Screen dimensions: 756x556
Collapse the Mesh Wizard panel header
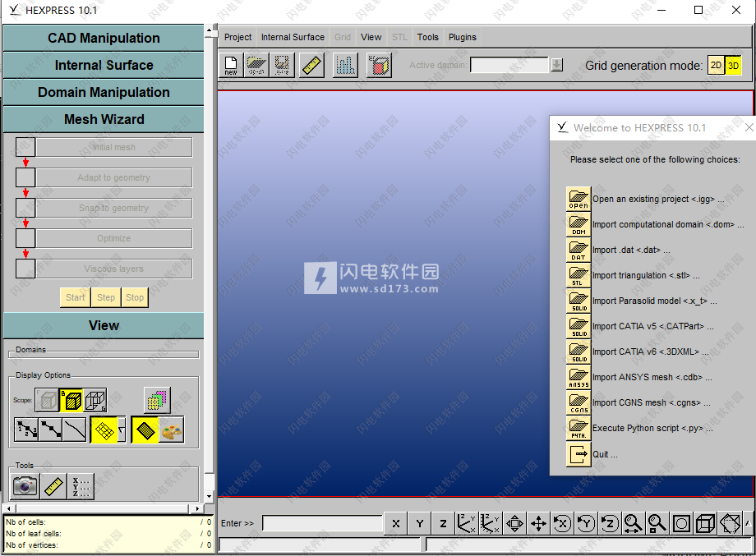click(x=104, y=119)
